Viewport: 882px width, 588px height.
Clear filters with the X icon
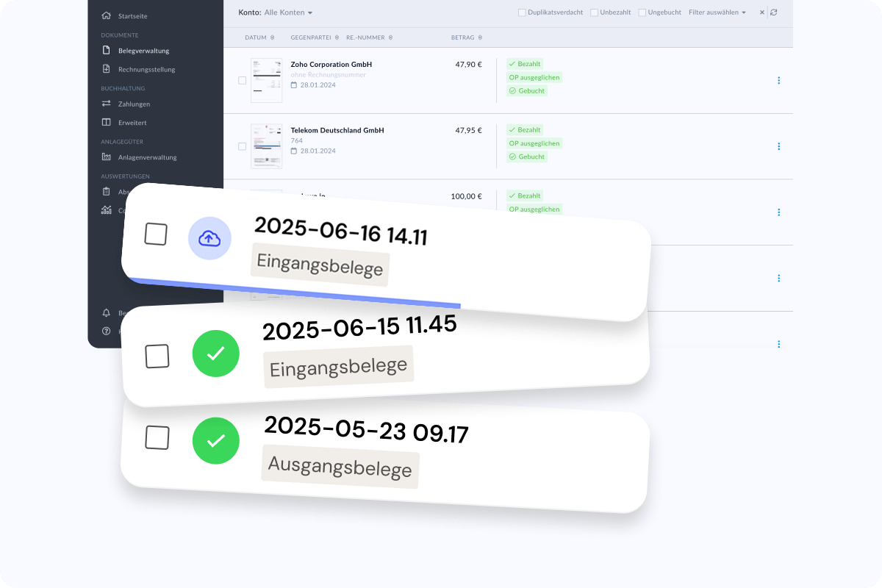pyautogui.click(x=762, y=12)
